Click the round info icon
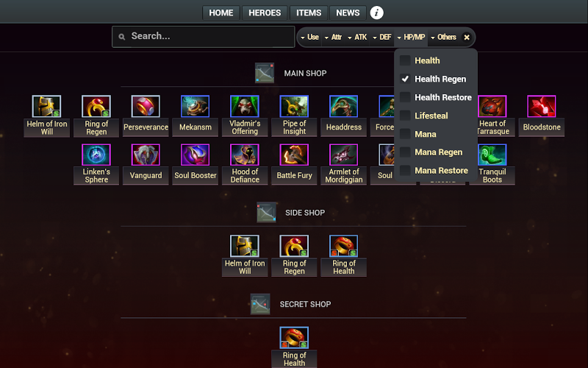This screenshot has width=588, height=368. point(376,13)
